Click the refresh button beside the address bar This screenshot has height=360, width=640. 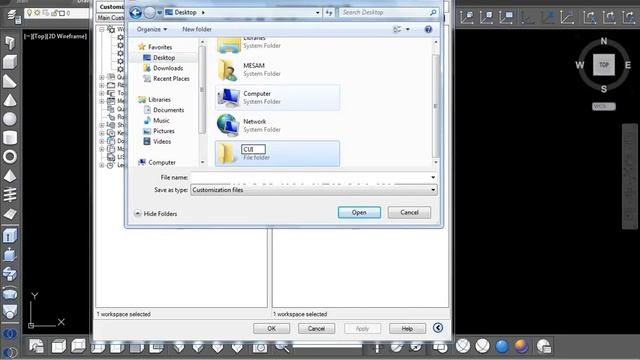click(x=329, y=13)
